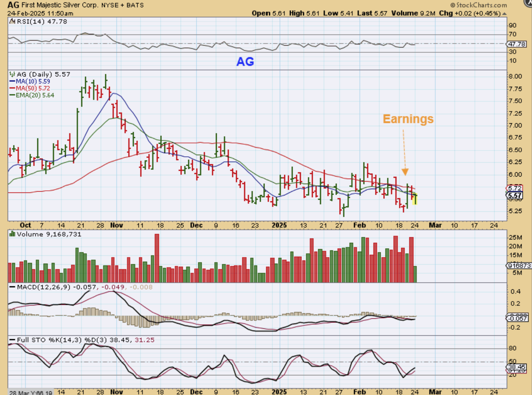532x395 pixels.
Task: Click the RSI indicator icon beside RSI(14)
Action: click(x=12, y=22)
